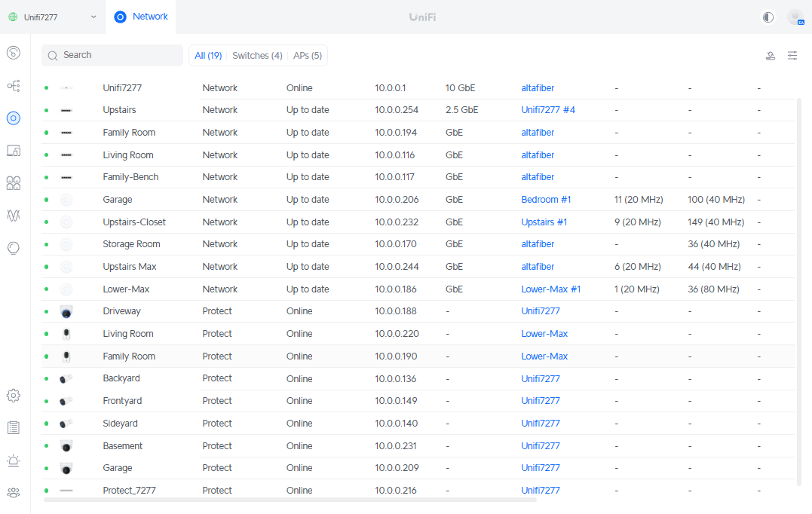Click the Upstairs Max device name
The height and width of the screenshot is (514, 812).
pyautogui.click(x=130, y=267)
